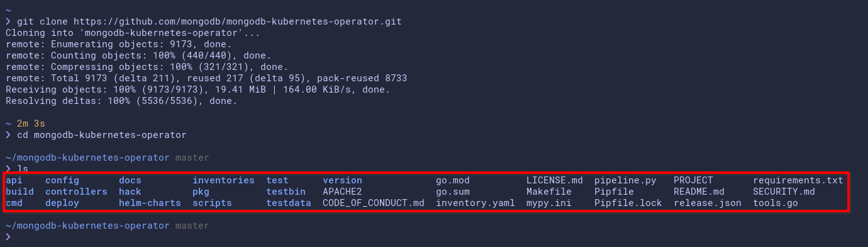Screen dimensions: 868x247
Task: Select the release.json file entry
Action: [x=708, y=203]
